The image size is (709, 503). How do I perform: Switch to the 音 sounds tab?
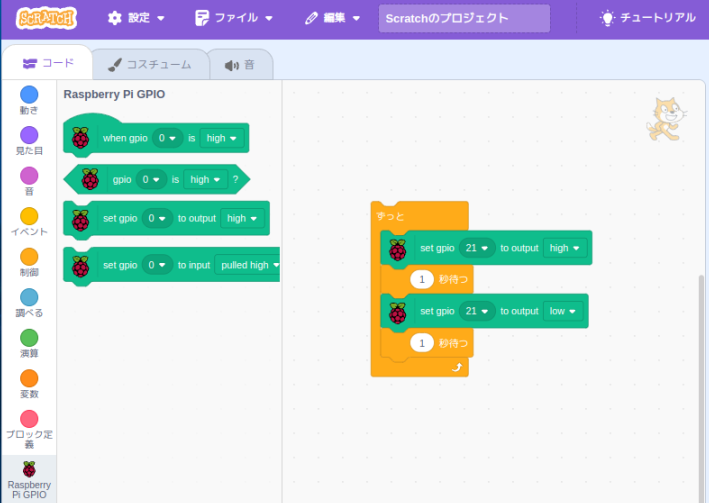coord(240,65)
